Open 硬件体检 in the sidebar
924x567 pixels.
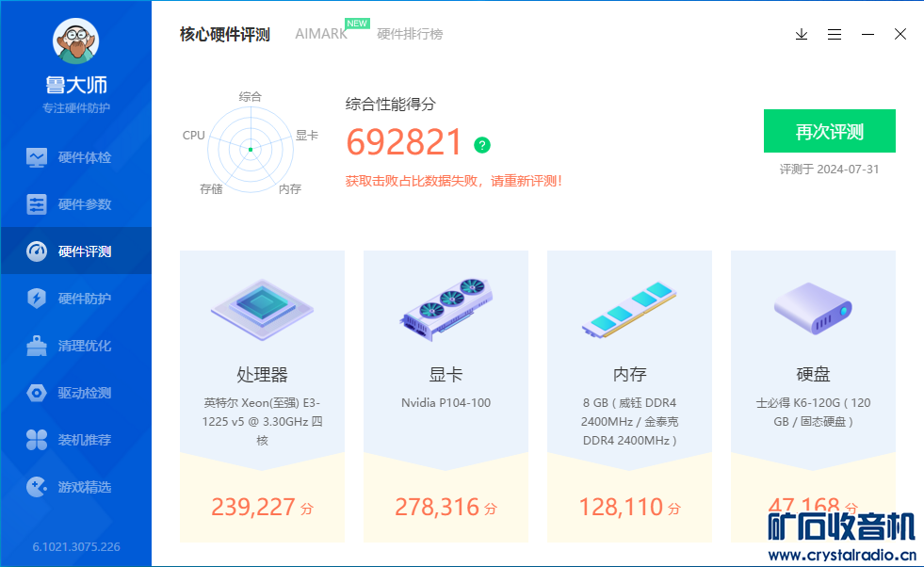tap(75, 157)
